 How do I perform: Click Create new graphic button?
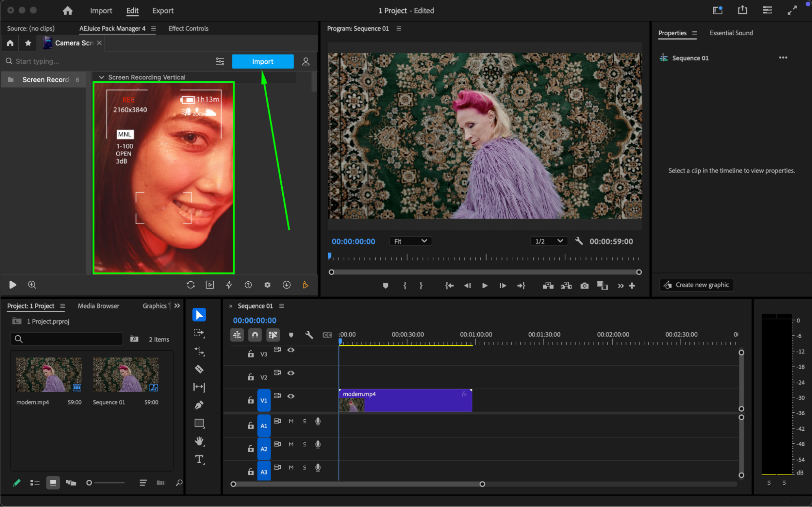tap(697, 285)
